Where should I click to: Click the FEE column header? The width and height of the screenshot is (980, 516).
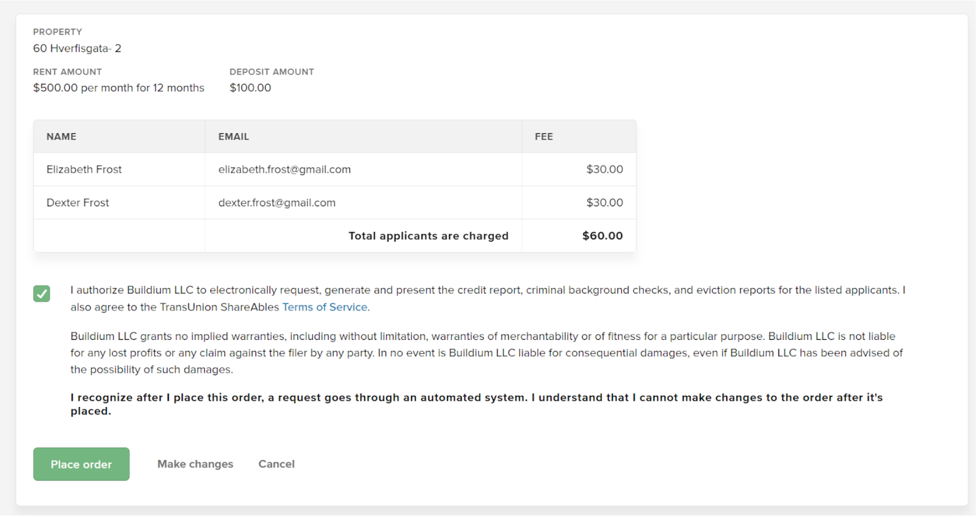544,136
